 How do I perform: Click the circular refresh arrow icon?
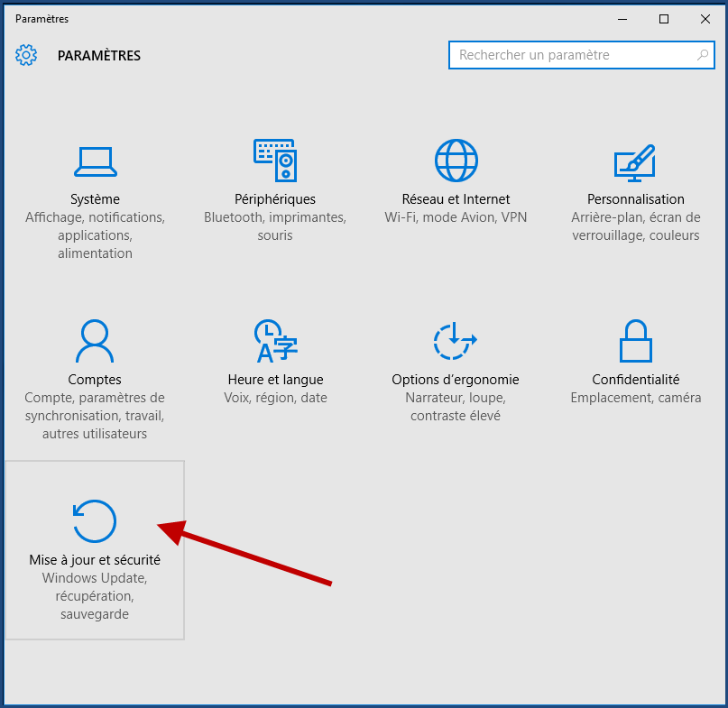click(94, 521)
